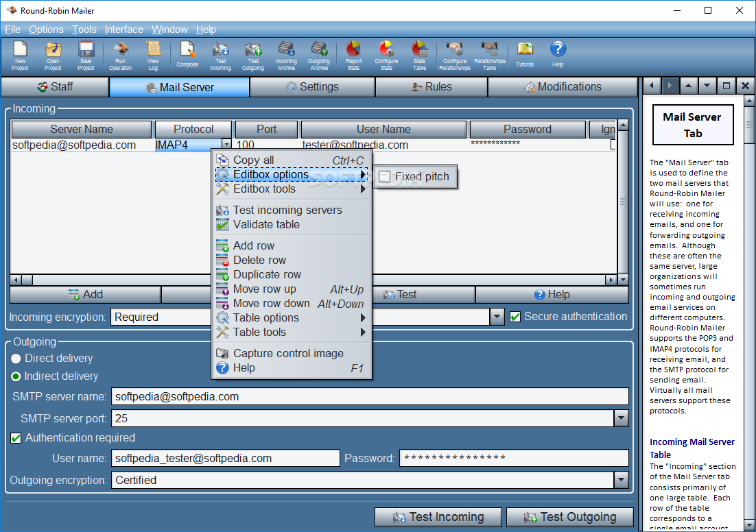This screenshot has height=532, width=756.
Task: Expand the Table options submenu
Action: tap(291, 318)
